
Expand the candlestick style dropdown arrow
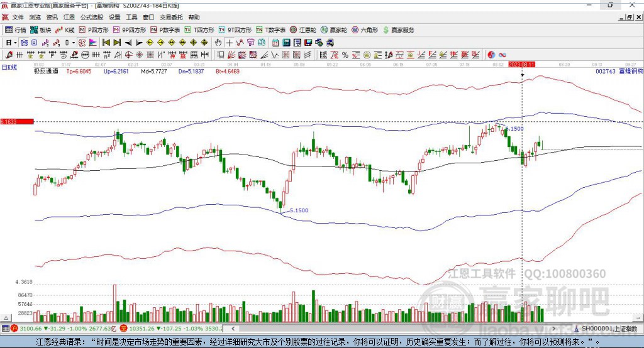74,43
